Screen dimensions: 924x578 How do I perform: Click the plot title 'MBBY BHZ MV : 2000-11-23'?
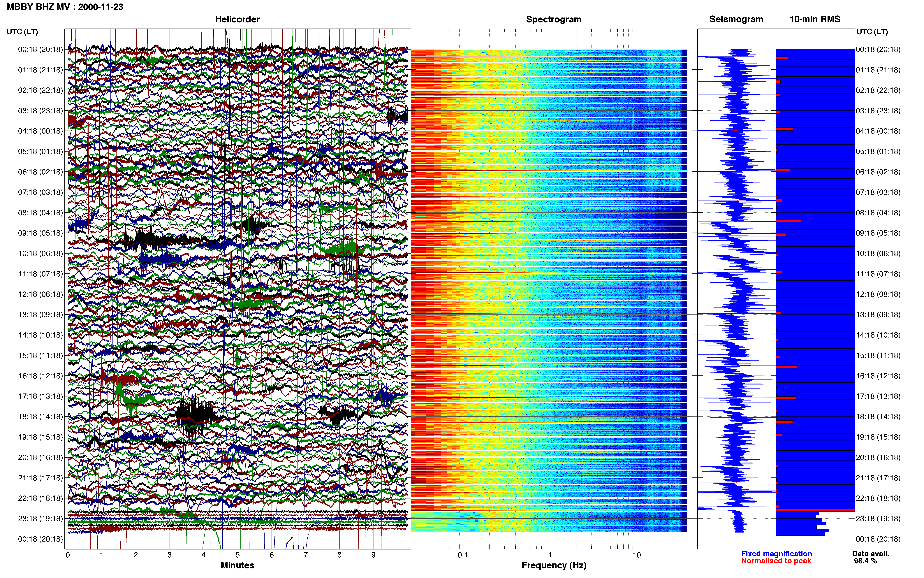click(65, 7)
